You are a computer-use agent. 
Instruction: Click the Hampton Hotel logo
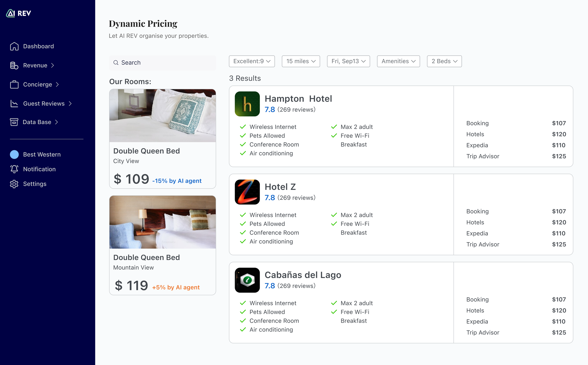click(247, 104)
